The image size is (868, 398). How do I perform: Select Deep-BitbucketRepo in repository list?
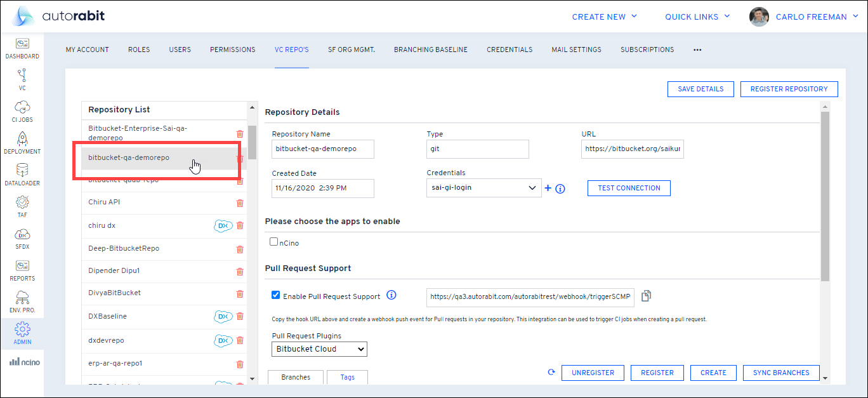point(124,248)
